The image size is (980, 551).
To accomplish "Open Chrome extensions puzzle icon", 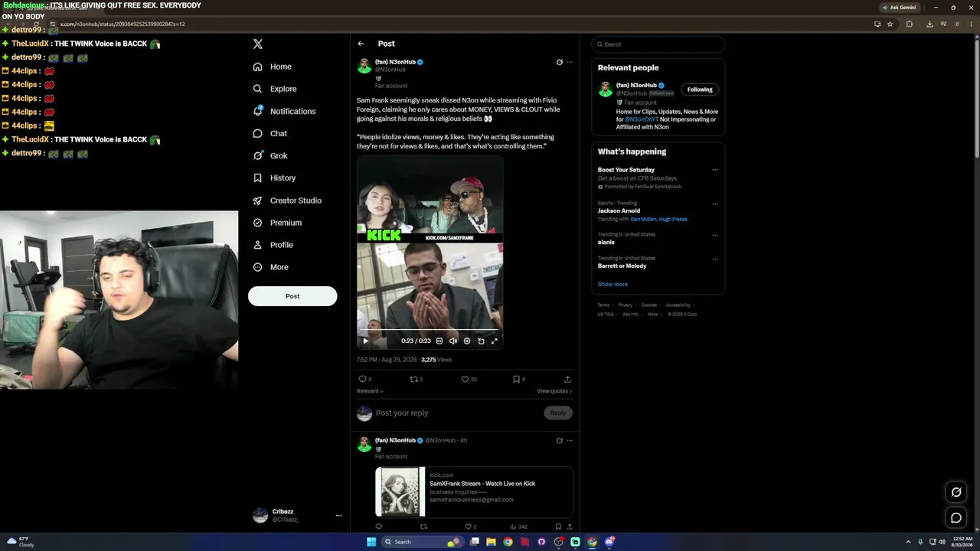I will click(x=910, y=24).
